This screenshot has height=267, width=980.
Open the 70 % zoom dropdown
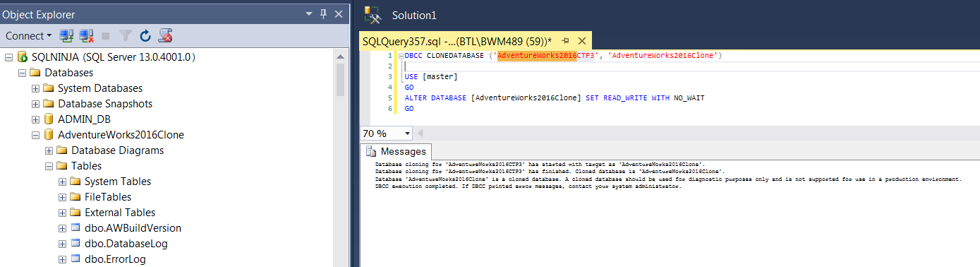(408, 133)
